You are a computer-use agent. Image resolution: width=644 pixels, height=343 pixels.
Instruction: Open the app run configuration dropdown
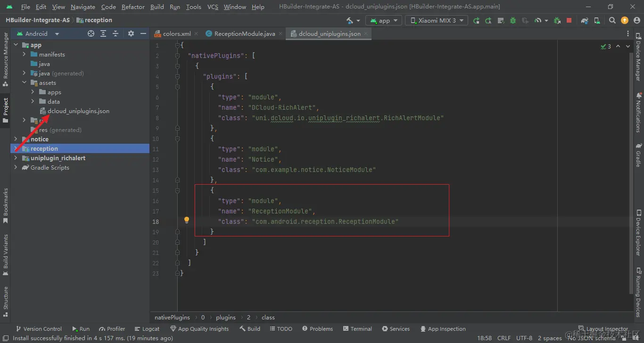point(384,20)
